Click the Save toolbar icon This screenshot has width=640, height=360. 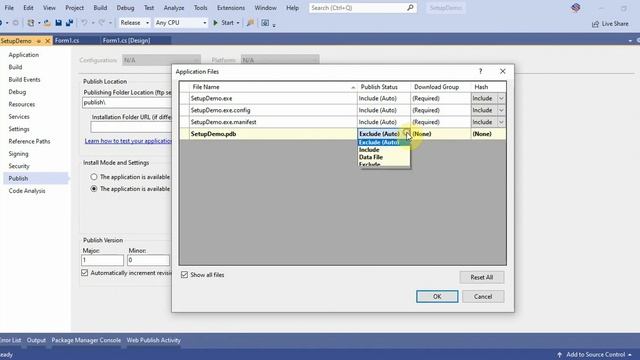pyautogui.click(x=58, y=23)
